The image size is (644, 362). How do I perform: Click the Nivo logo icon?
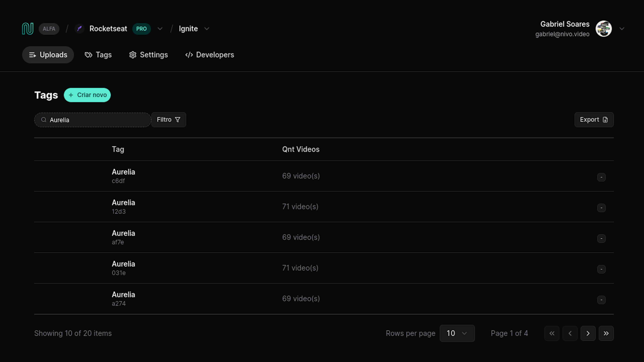pos(28,29)
